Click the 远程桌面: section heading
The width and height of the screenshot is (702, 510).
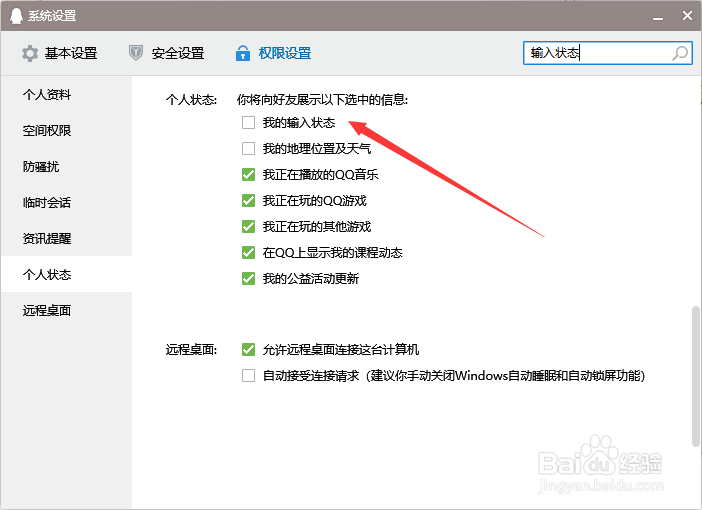click(191, 349)
